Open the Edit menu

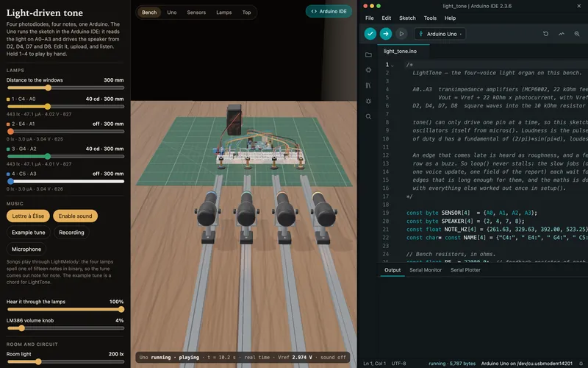(x=387, y=18)
